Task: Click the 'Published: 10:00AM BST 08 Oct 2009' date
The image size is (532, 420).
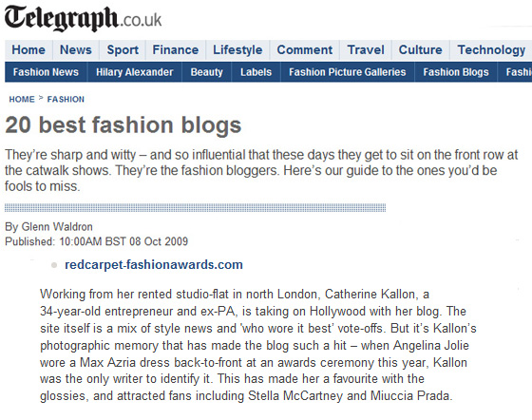Action: (x=96, y=241)
